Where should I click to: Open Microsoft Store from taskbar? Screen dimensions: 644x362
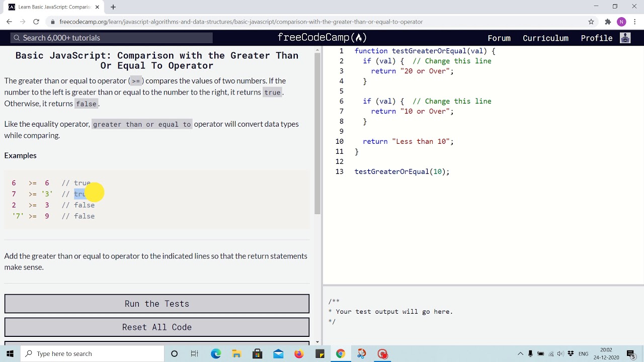(x=257, y=353)
